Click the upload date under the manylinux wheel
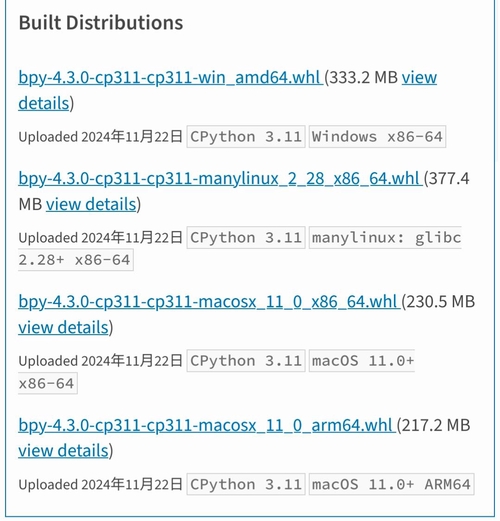This screenshot has height=521, width=500. pyautogui.click(x=132, y=238)
